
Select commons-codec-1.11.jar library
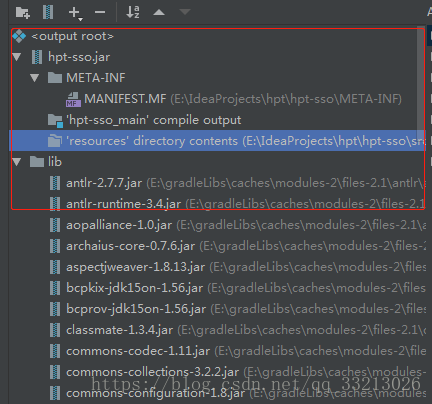(138, 351)
